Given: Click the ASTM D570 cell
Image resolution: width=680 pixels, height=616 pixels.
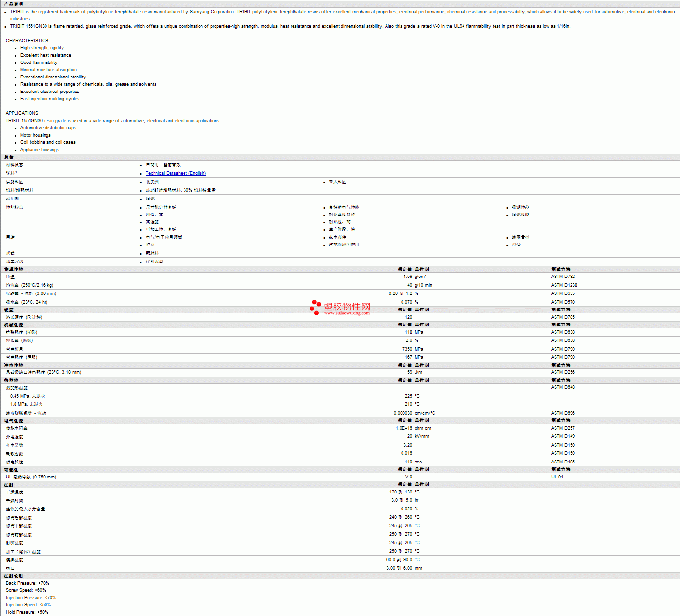Looking at the screenshot, I should pos(563,302).
